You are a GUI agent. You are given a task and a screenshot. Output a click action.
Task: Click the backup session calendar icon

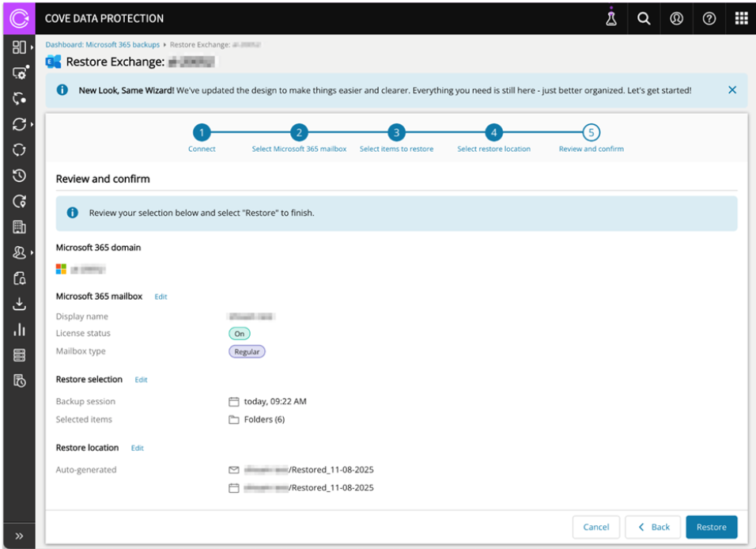(234, 401)
